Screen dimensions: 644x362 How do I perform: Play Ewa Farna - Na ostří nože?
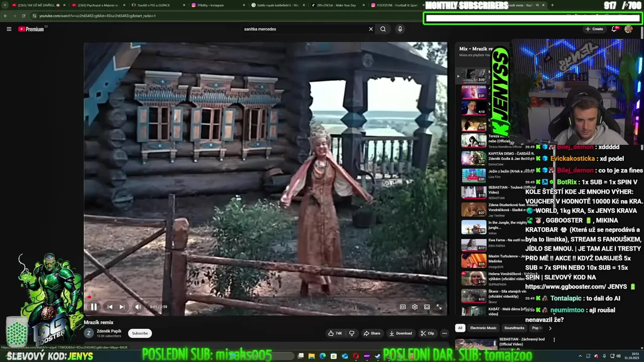coord(498,244)
